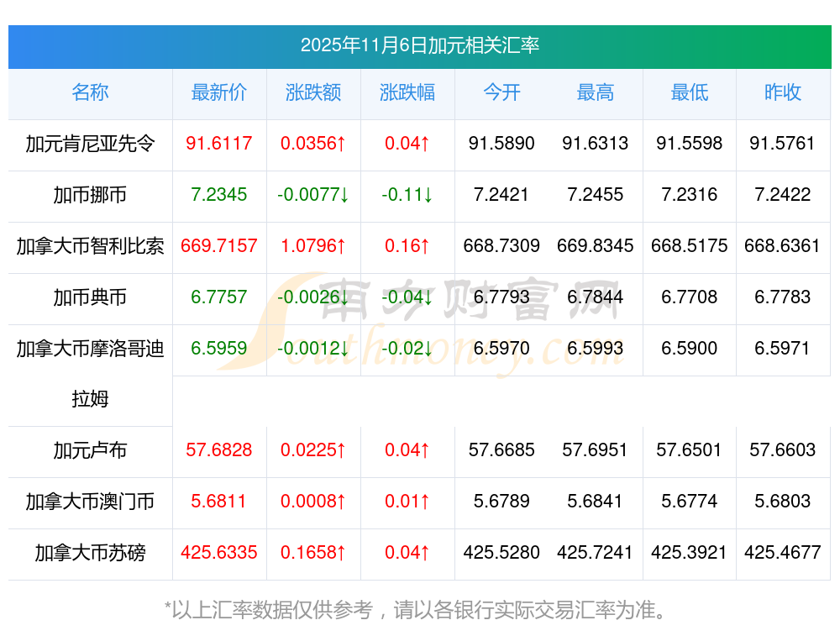Select the 加币典币 row name
This screenshot has height=636, width=840.
point(90,297)
